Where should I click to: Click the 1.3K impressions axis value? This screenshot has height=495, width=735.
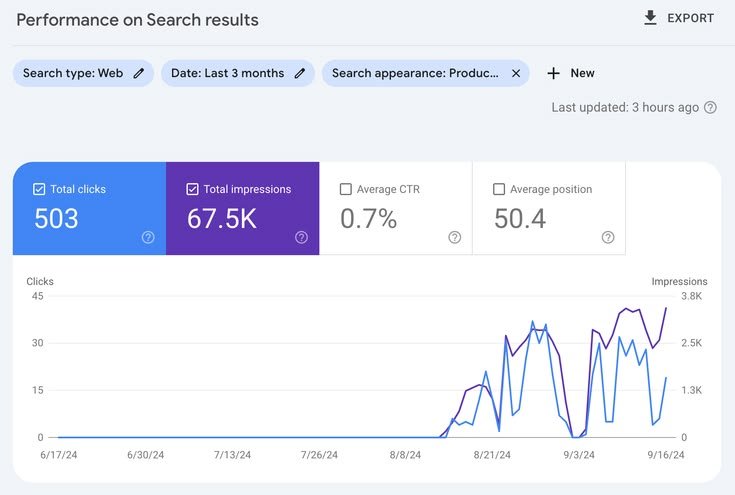click(691, 390)
